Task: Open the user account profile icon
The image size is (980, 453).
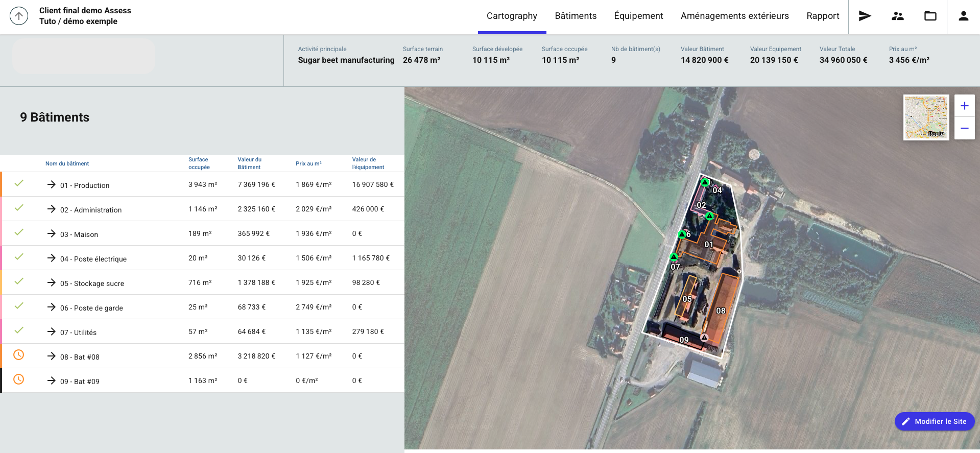Action: (x=963, y=16)
